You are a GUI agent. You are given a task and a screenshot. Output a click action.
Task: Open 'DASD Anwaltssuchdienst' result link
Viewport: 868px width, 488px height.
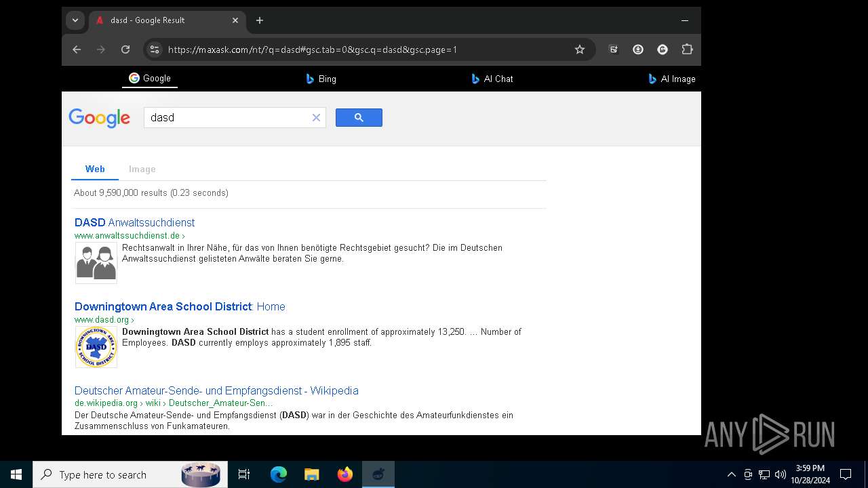134,222
